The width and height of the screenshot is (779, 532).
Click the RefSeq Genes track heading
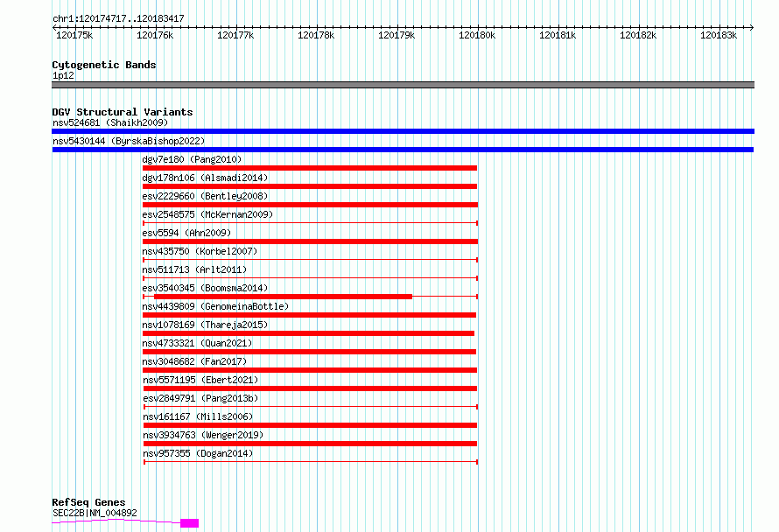click(x=88, y=502)
